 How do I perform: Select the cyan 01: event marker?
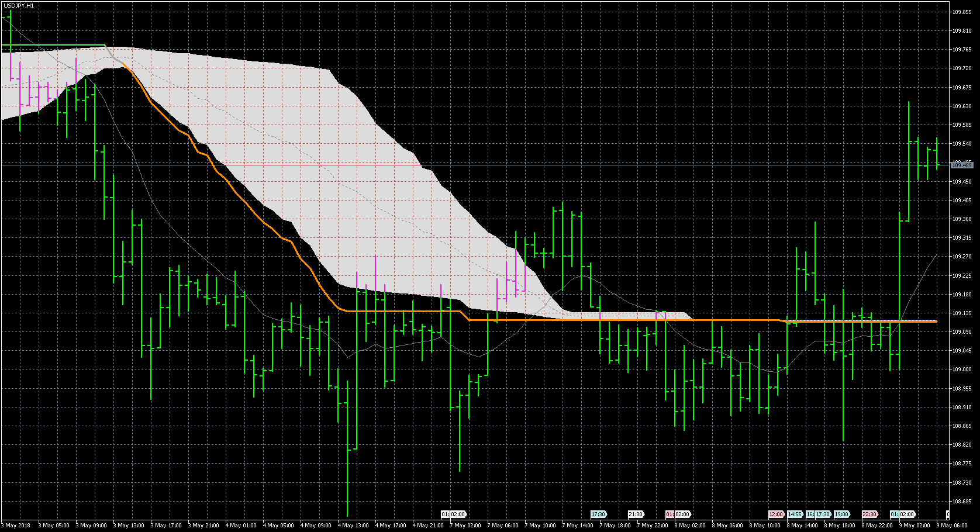pos(894,514)
